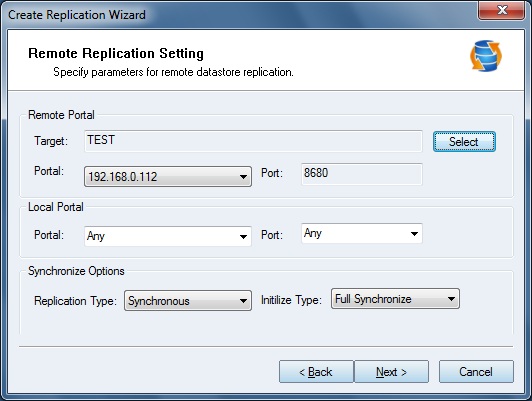Viewport: 532px width, 401px height.
Task: Click the remote Port field showing 8680
Action: [362, 174]
